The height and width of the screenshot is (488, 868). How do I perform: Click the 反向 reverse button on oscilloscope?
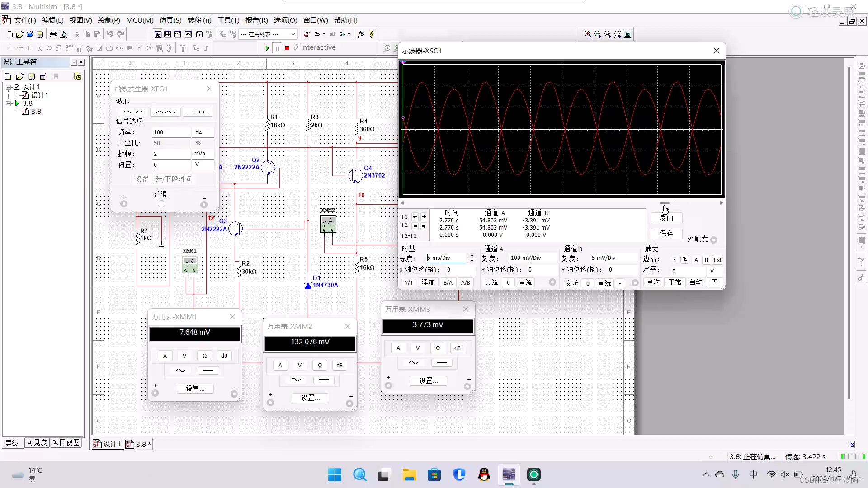coord(666,218)
